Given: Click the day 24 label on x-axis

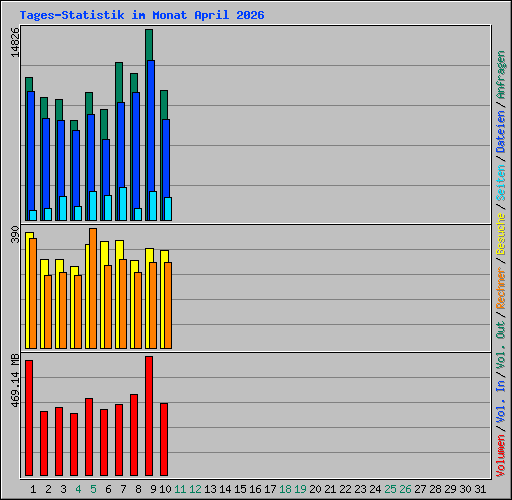Looking at the screenshot, I should pos(375,489).
